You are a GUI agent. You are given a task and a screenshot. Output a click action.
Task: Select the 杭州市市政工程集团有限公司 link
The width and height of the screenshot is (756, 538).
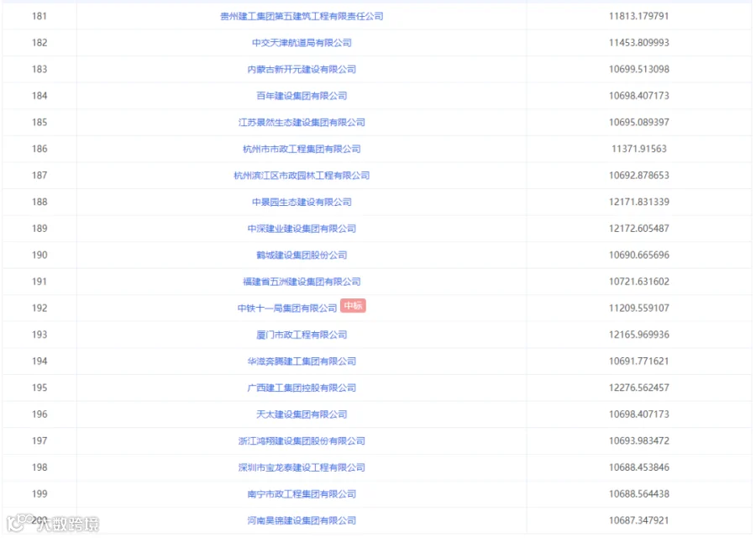pos(302,149)
